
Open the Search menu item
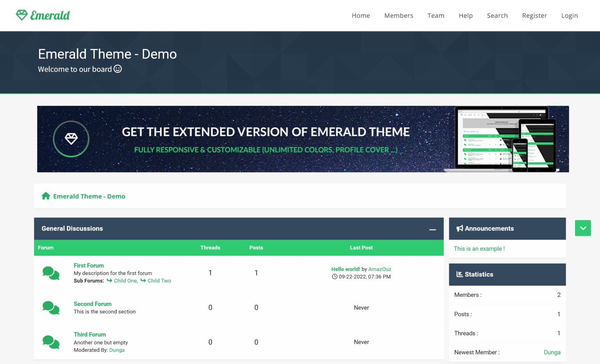(497, 16)
